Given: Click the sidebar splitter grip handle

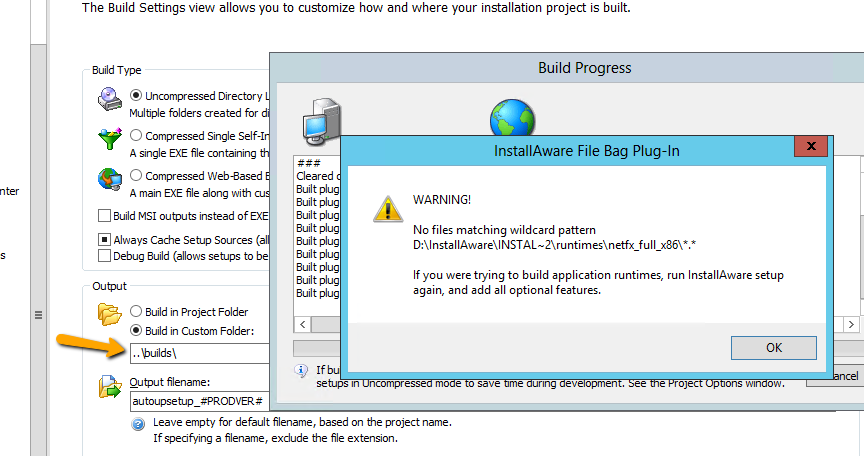Looking at the screenshot, I should (x=39, y=315).
